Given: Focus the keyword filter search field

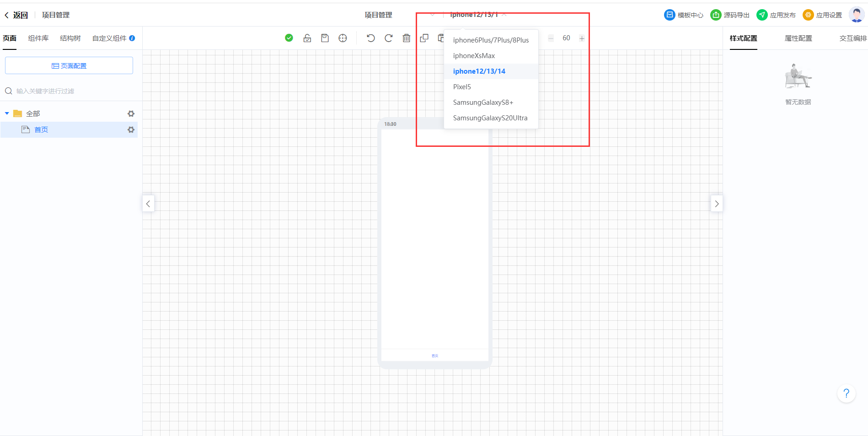Looking at the screenshot, I should click(69, 91).
